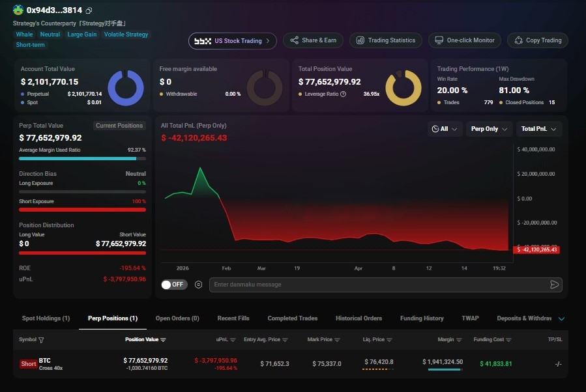This screenshot has height=392, width=586.
Task: Type in the danmaku message field
Action: (378, 285)
